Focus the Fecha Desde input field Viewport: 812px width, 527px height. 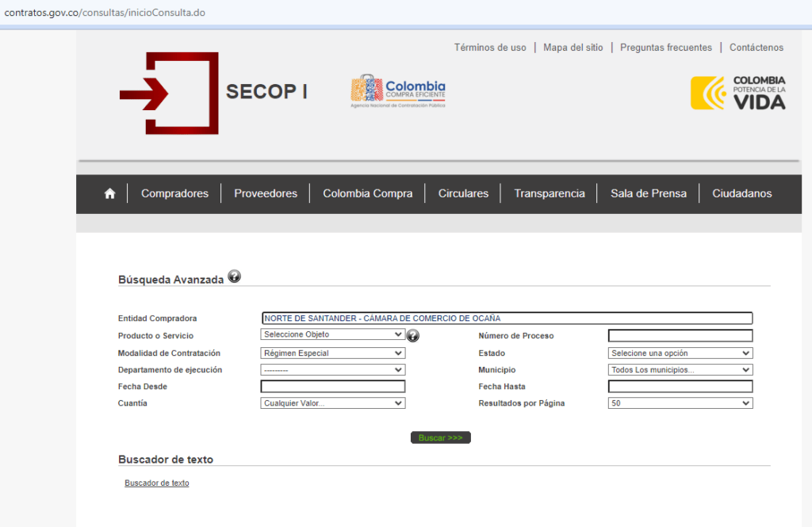[333, 386]
